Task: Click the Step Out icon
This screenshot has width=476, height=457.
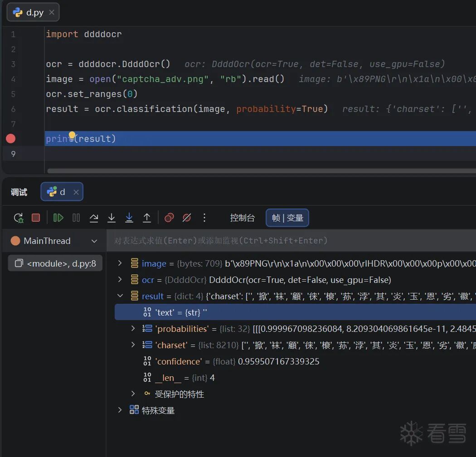Action: [x=147, y=218]
